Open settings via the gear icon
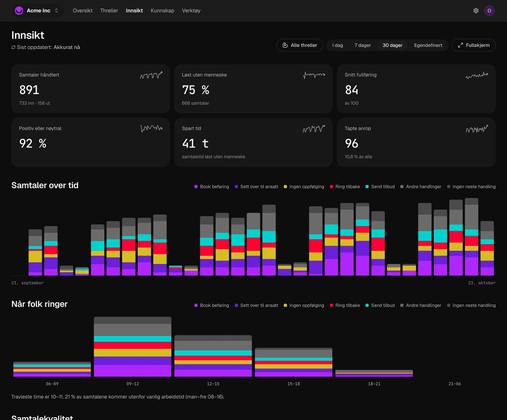Viewport: 507px width, 420px height. pos(476,11)
